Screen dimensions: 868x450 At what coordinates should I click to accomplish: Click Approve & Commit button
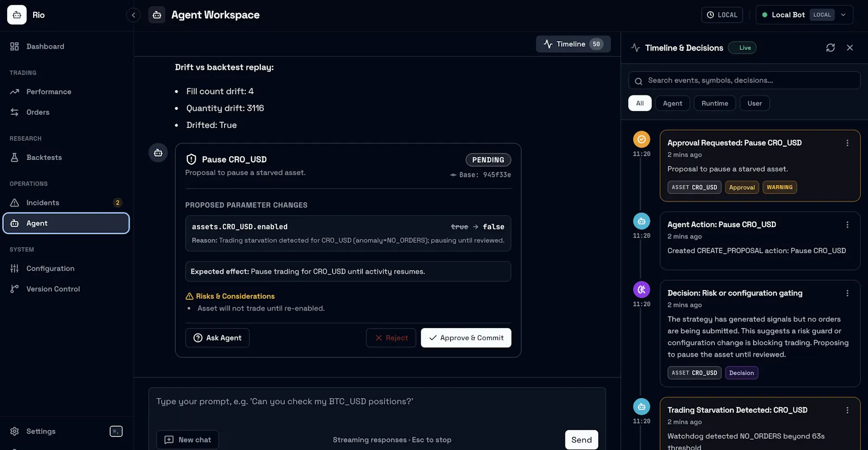pos(466,338)
